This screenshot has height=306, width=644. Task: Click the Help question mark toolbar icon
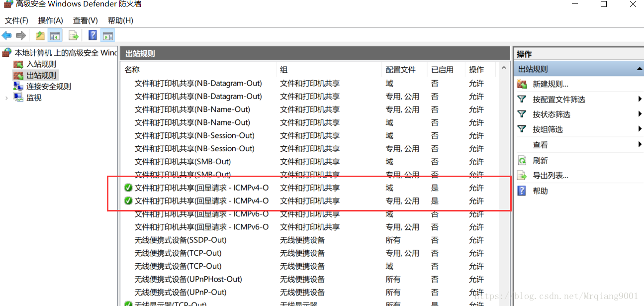tap(92, 35)
